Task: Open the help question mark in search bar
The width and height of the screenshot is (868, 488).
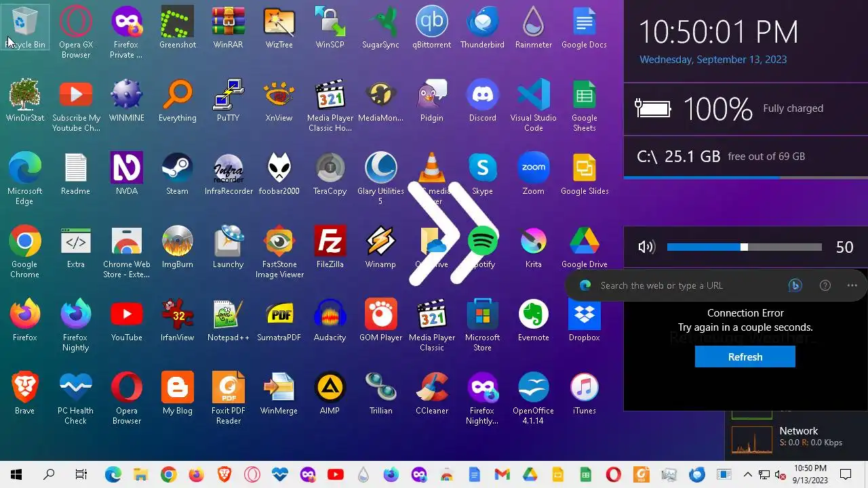Action: click(825, 285)
